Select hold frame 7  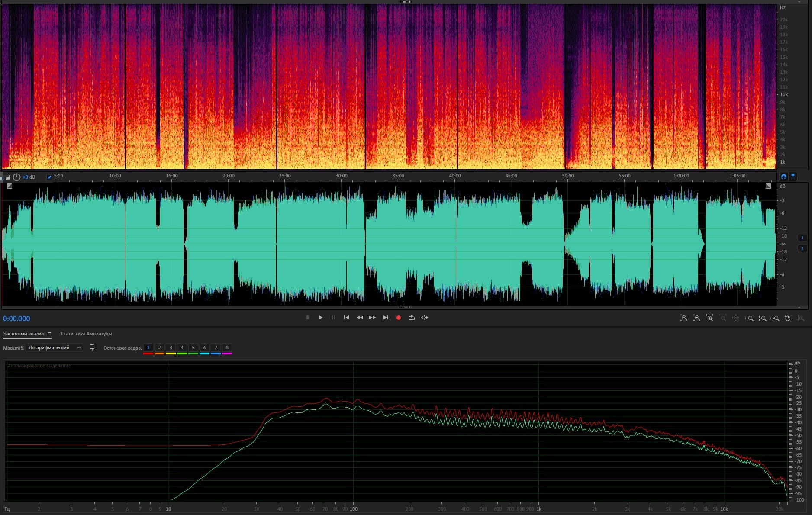[x=216, y=348]
